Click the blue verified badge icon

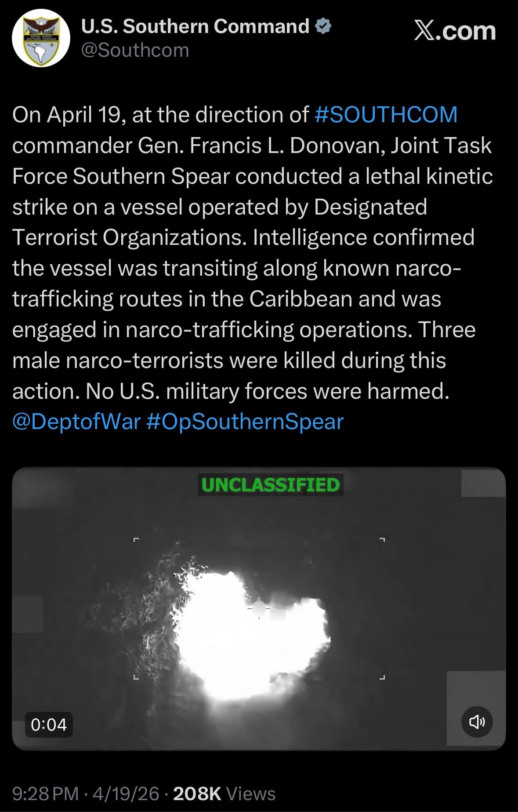[323, 26]
